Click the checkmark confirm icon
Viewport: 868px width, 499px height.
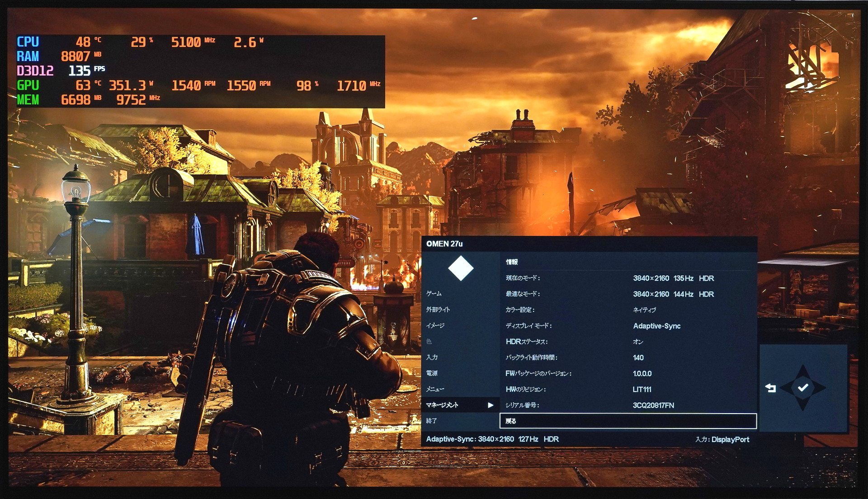[x=803, y=387]
